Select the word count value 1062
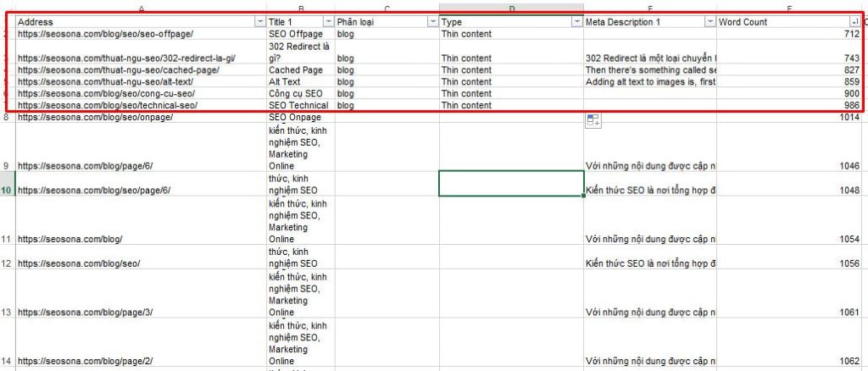Screen dimensions: 868x371 pos(850,361)
